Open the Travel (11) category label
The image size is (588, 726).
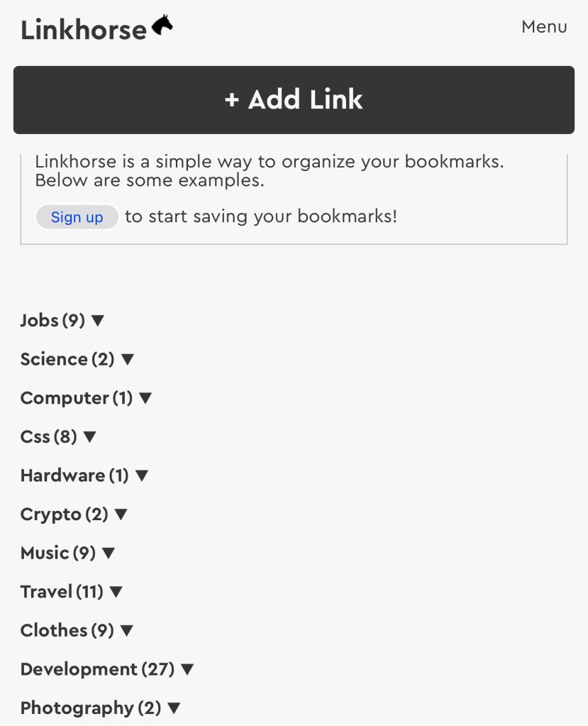point(62,591)
